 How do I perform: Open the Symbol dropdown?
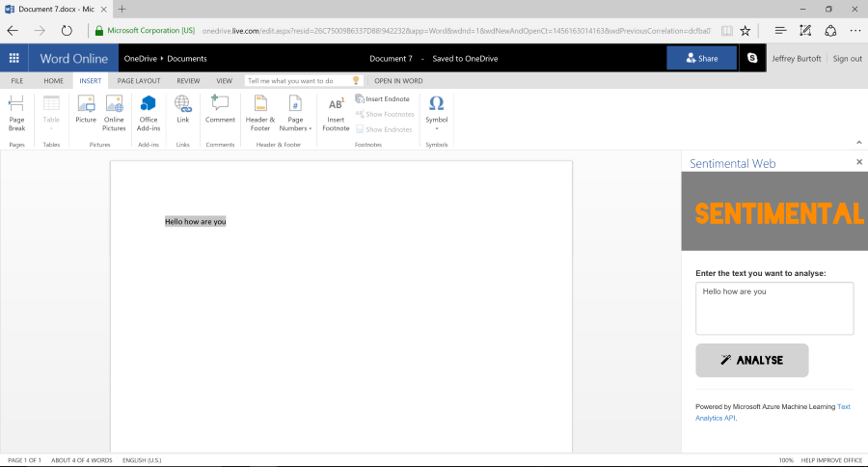tap(436, 113)
